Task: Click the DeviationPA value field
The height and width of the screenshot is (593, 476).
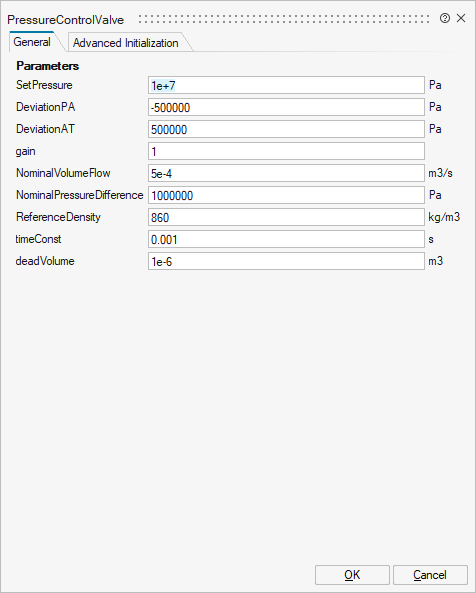Action: (286, 107)
